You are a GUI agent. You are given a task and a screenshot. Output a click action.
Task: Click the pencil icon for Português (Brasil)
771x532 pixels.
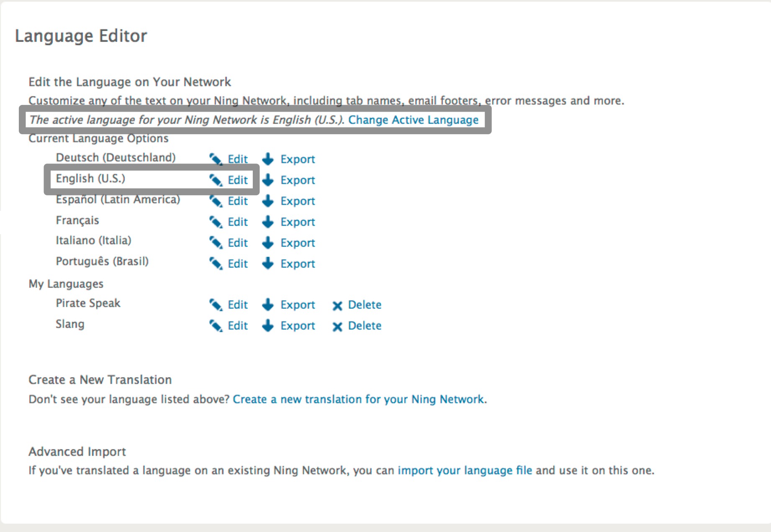tap(216, 263)
